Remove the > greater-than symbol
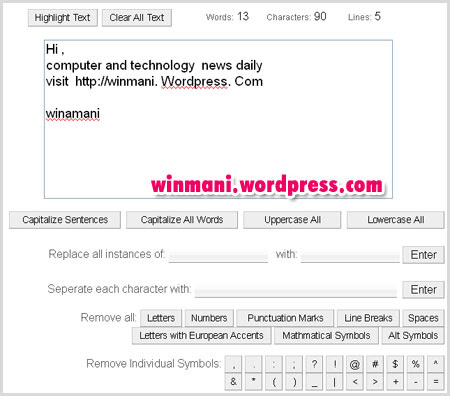This screenshot has width=450, height=396. (375, 381)
